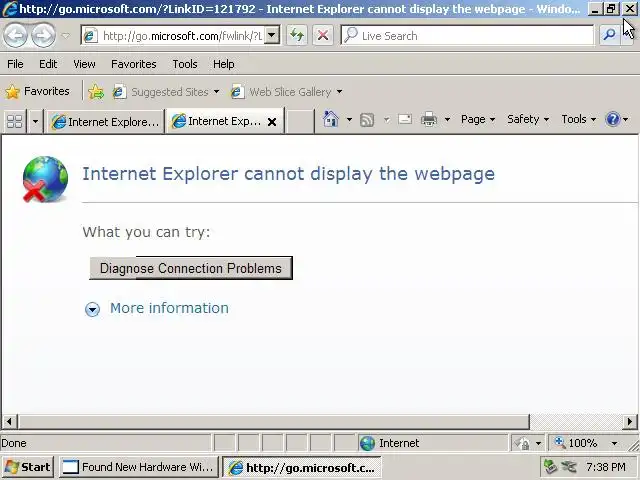The height and width of the screenshot is (480, 640).
Task: Expand the address bar URL history dropdown
Action: coord(272,36)
